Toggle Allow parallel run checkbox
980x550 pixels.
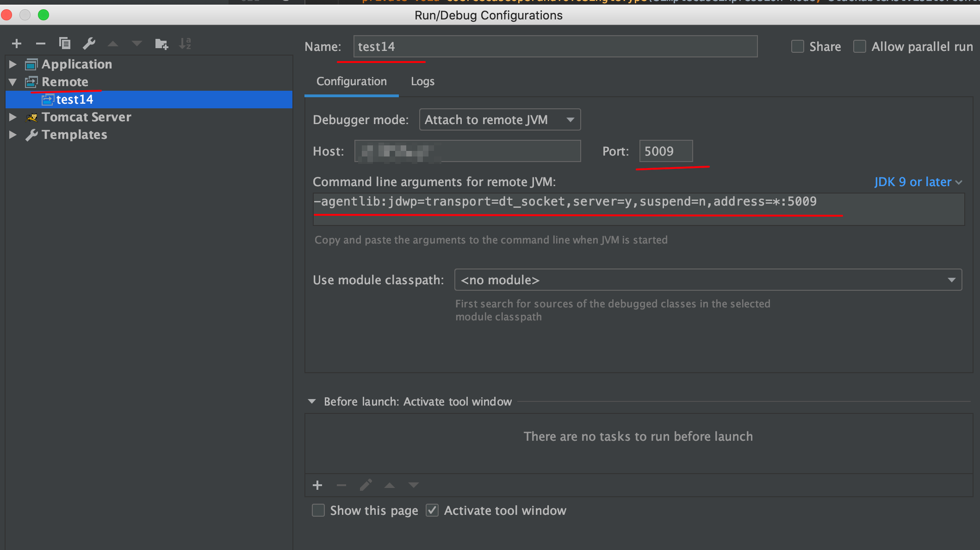[x=862, y=46]
